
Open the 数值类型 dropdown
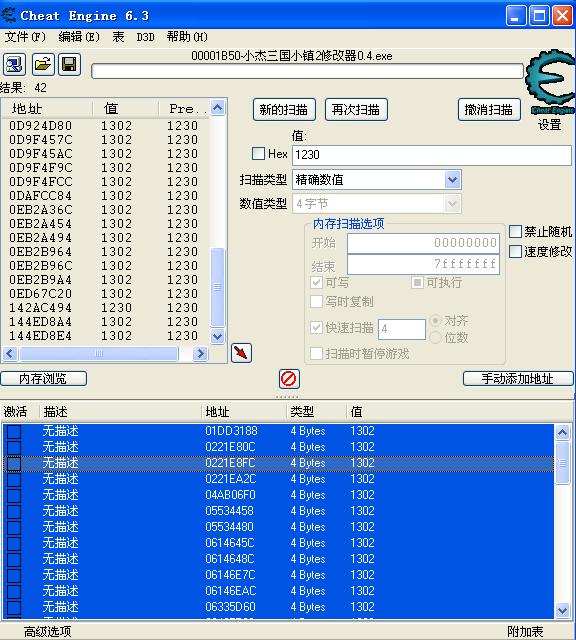452,204
